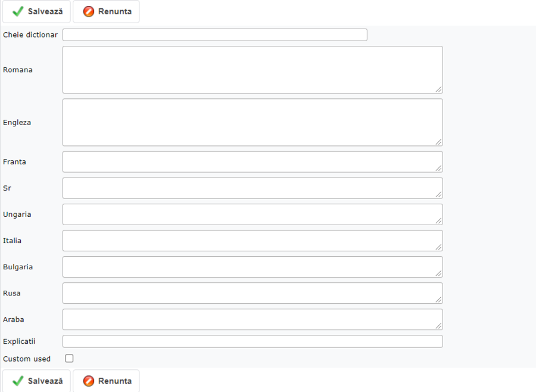Screen dimensions: 536x392
Task: Click the Bulgaria text field
Action: [x=252, y=266]
